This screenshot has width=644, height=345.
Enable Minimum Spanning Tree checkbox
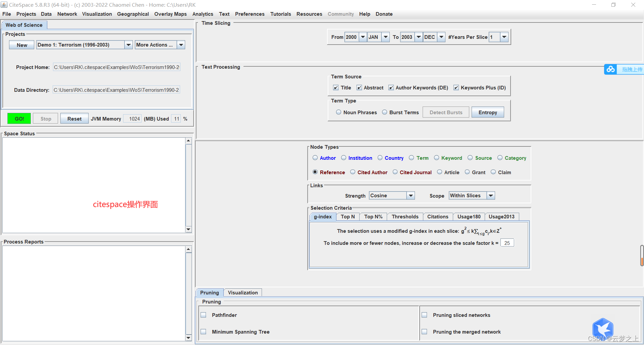click(203, 332)
